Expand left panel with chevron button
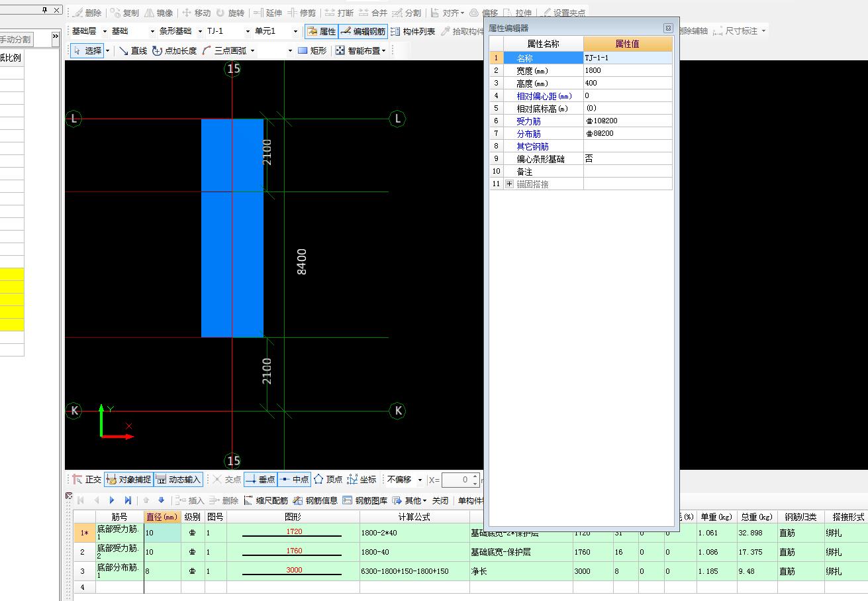 point(56,38)
